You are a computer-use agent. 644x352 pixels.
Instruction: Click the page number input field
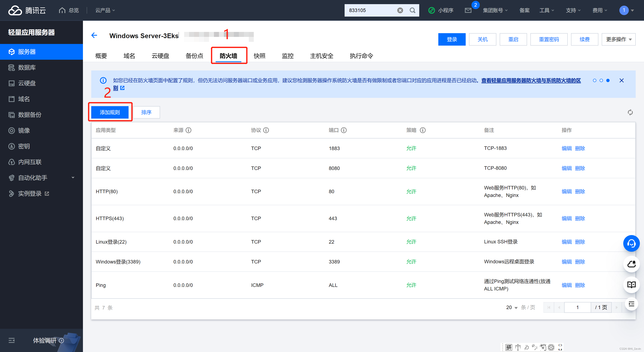pos(577,307)
